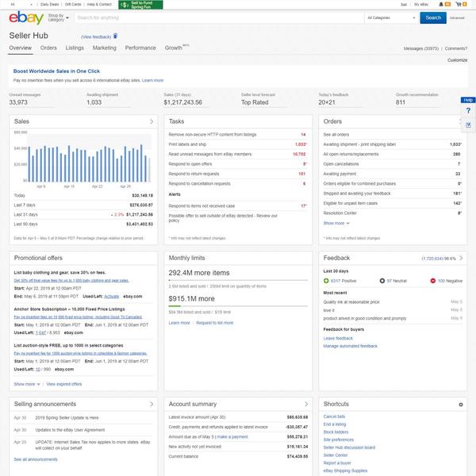Open View feedback link
This screenshot has width=476, height=476.
(x=96, y=36)
